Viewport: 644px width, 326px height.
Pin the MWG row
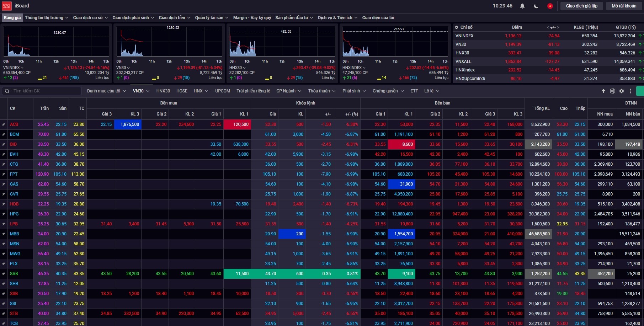pyautogui.click(x=4, y=254)
